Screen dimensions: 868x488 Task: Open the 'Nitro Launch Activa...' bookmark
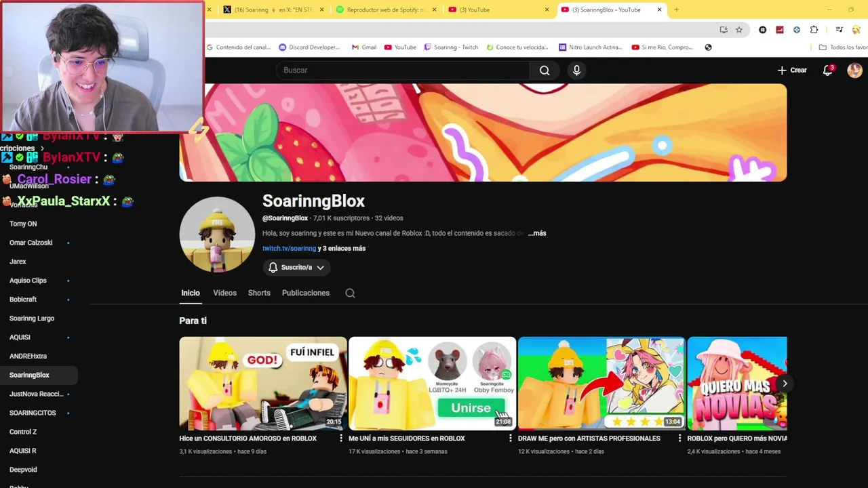pyautogui.click(x=590, y=47)
